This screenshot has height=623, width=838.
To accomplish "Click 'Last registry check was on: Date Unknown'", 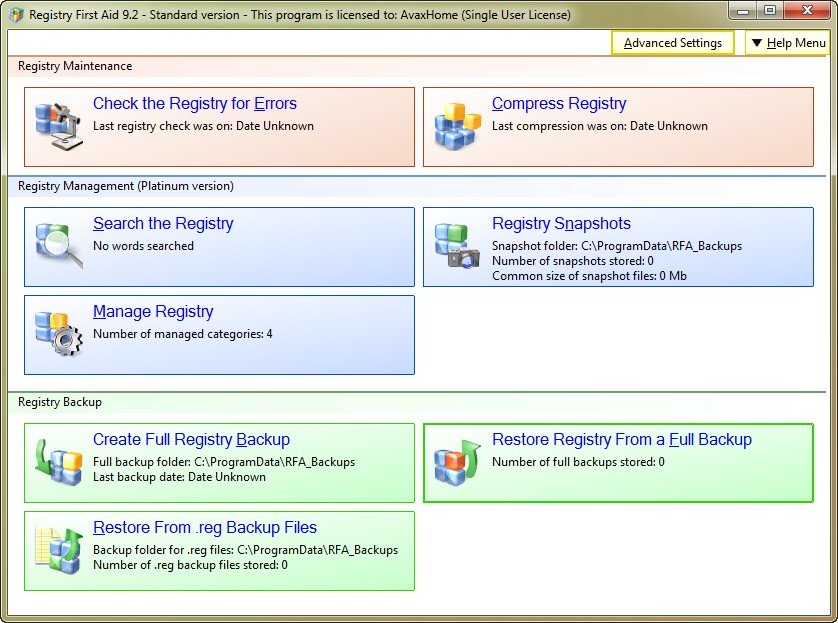I will pyautogui.click(x=203, y=126).
